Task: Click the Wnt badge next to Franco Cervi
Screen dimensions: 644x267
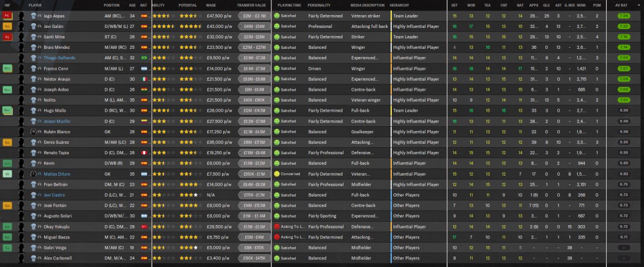Action: [8, 69]
